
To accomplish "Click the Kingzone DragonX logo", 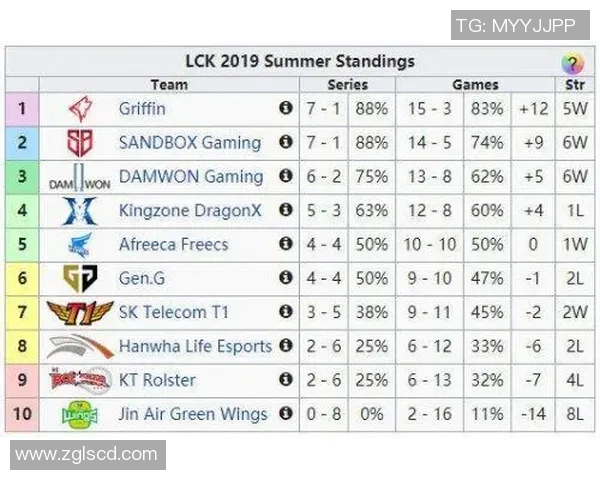I will (x=79, y=211).
